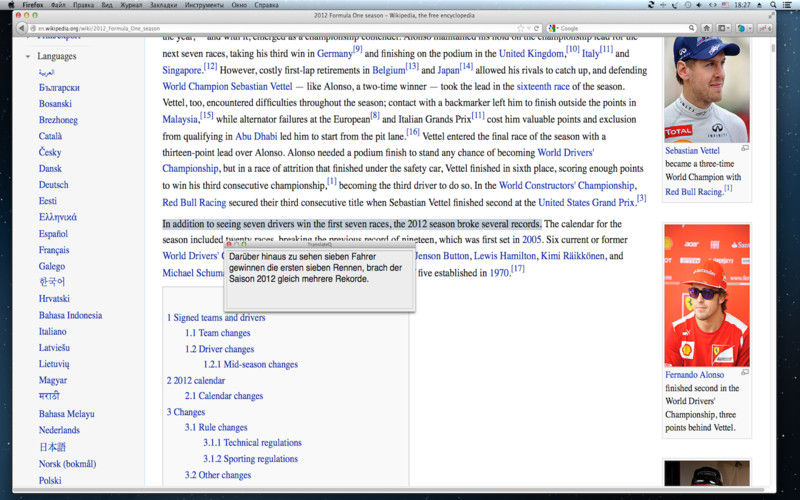Open the Google search engine selector
The height and width of the screenshot is (500, 800).
tap(554, 29)
